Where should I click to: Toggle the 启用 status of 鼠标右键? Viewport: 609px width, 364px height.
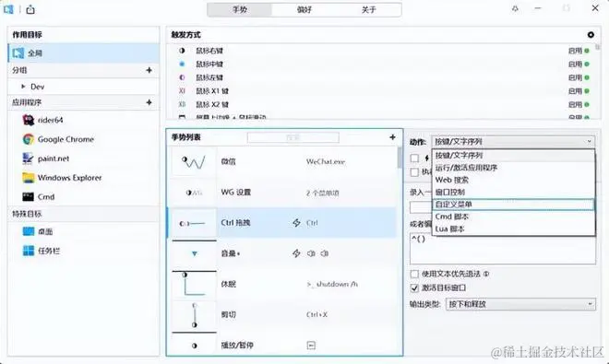pos(579,51)
